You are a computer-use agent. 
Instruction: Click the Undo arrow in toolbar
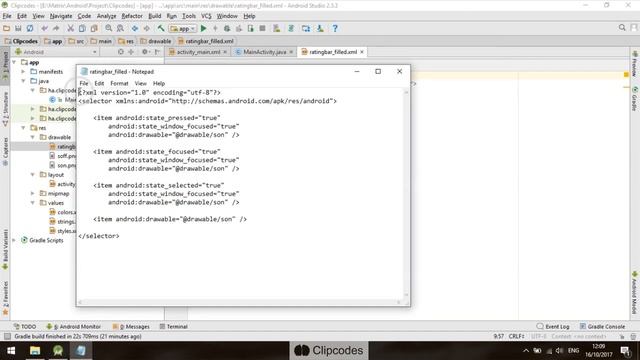pyautogui.click(x=44, y=29)
